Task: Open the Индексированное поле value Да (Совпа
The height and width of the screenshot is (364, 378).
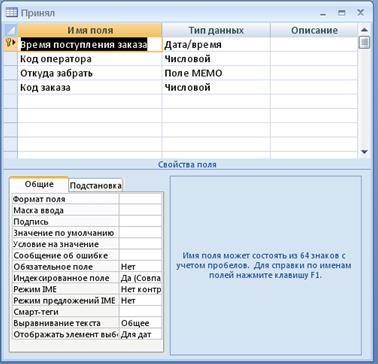Action: (141, 278)
